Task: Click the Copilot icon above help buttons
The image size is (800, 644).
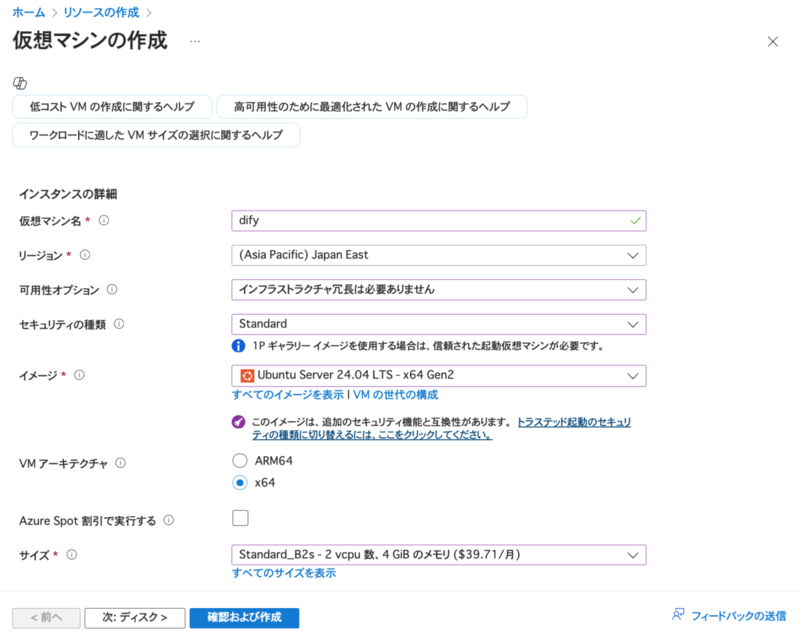Action: [x=20, y=83]
